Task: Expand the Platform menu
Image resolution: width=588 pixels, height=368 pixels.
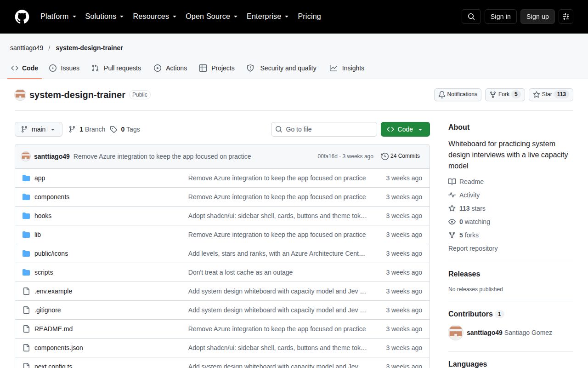Action: pyautogui.click(x=58, y=17)
